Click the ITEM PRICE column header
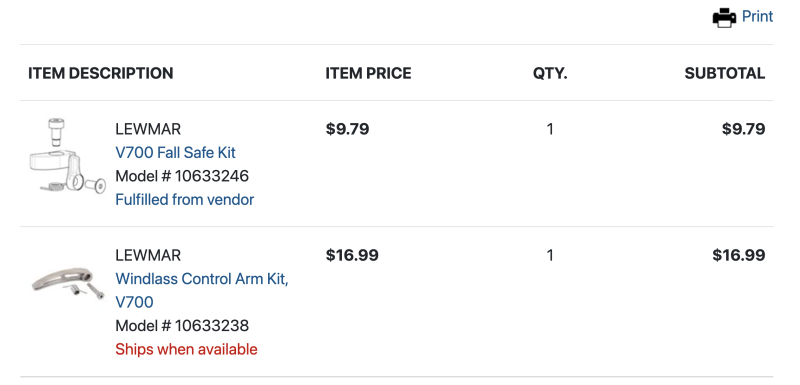 pos(368,73)
